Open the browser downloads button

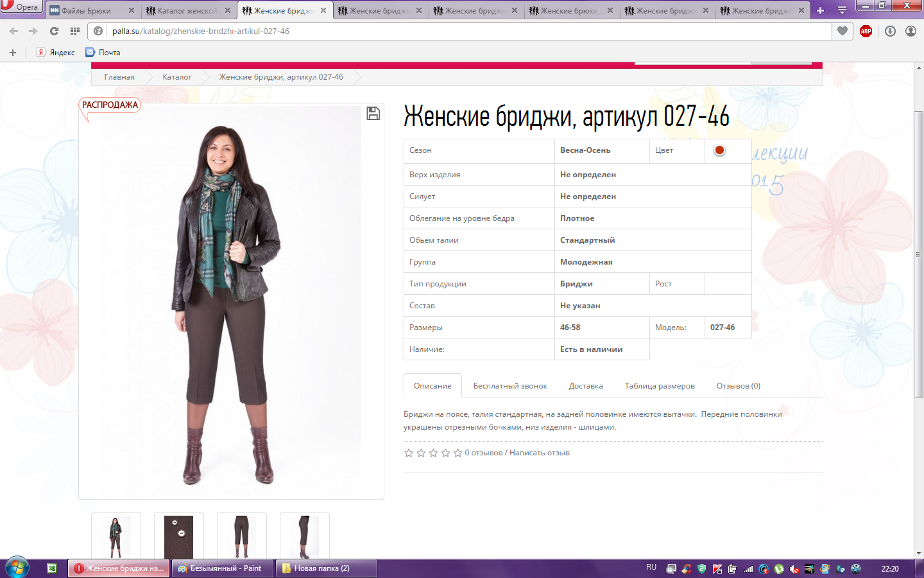[x=890, y=31]
